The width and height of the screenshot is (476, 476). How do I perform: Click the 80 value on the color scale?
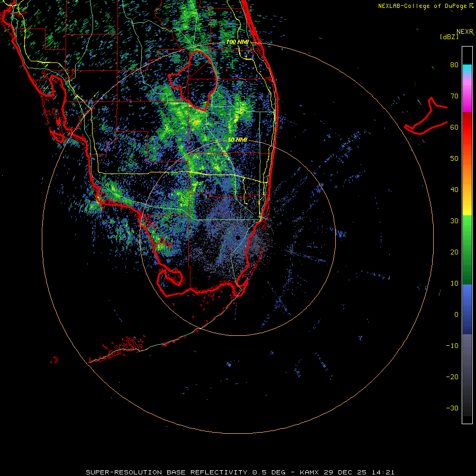(454, 65)
